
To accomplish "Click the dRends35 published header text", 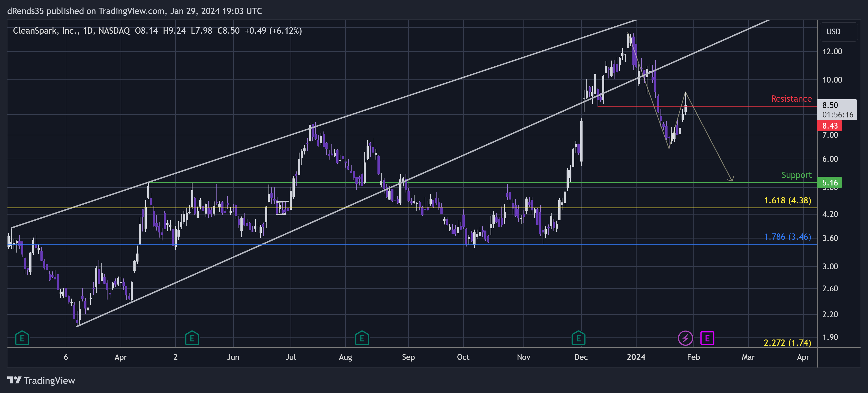I will [134, 11].
